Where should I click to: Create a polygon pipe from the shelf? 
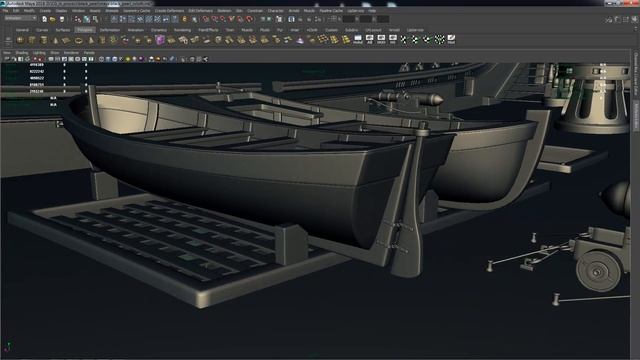[102, 40]
